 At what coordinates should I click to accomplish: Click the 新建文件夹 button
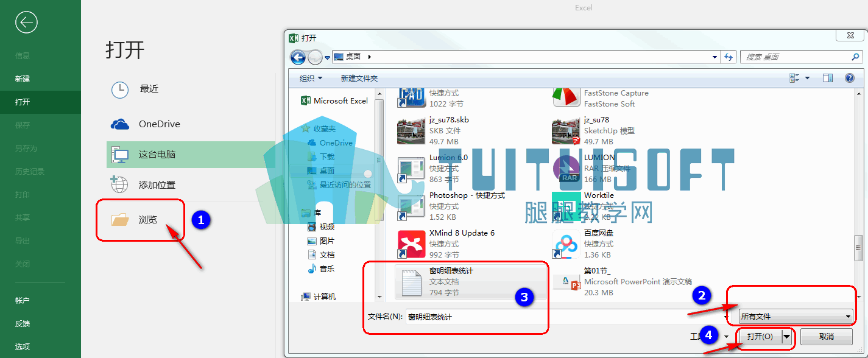(359, 79)
